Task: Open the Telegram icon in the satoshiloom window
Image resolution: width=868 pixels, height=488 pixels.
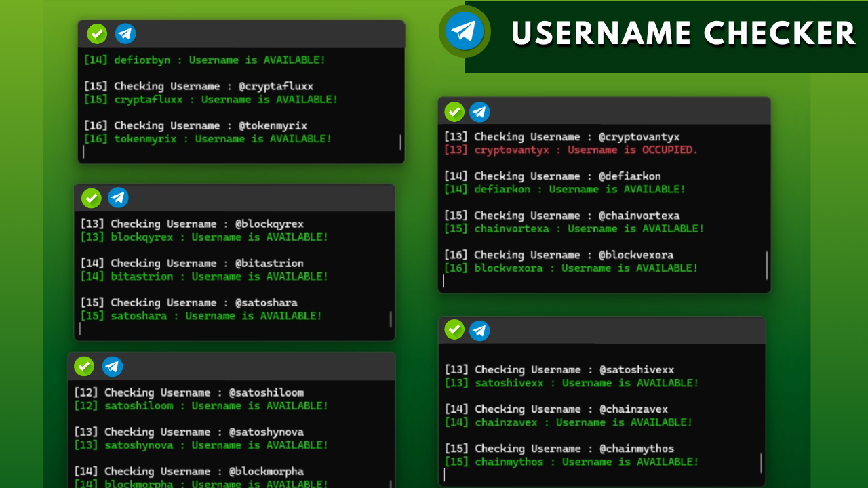Action: click(x=113, y=366)
